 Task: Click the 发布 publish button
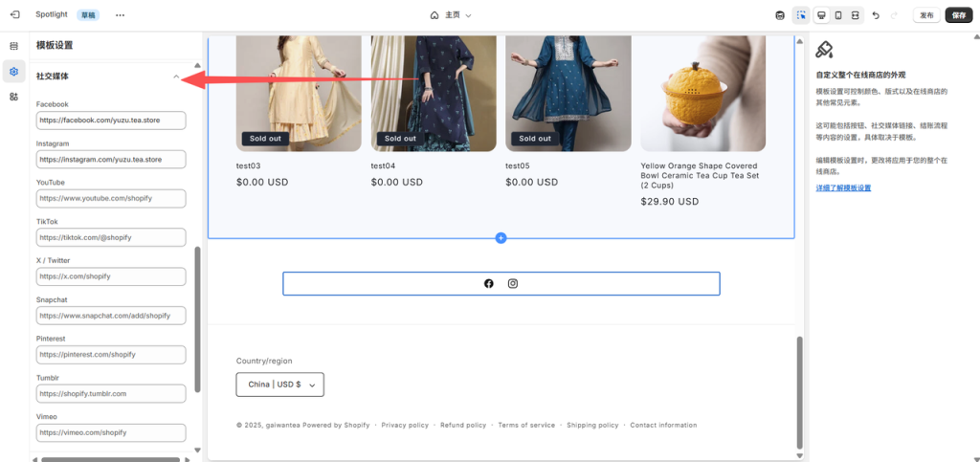click(x=926, y=15)
